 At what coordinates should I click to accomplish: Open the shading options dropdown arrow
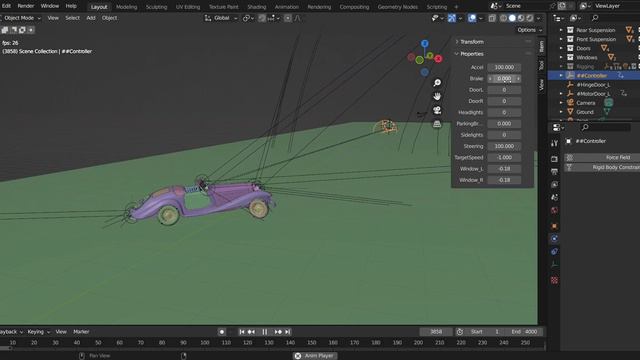click(538, 18)
